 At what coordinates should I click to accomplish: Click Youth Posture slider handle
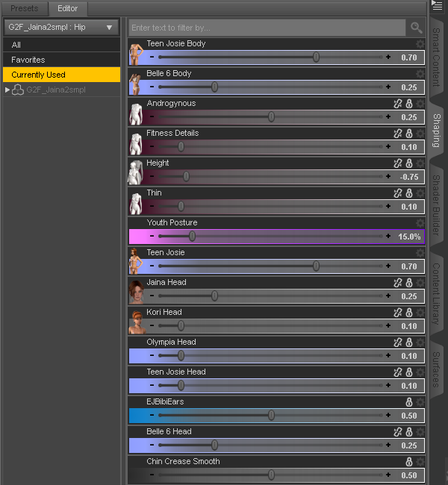click(x=192, y=236)
